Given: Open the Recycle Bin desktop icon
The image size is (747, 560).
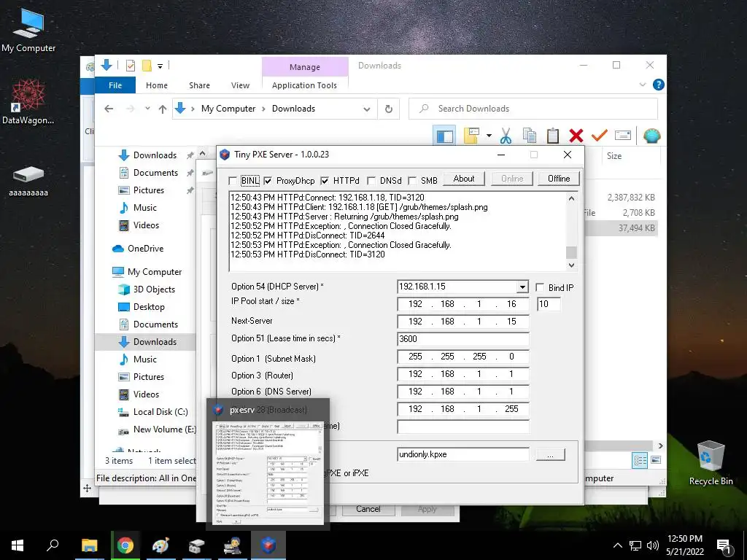Looking at the screenshot, I should click(x=711, y=462).
